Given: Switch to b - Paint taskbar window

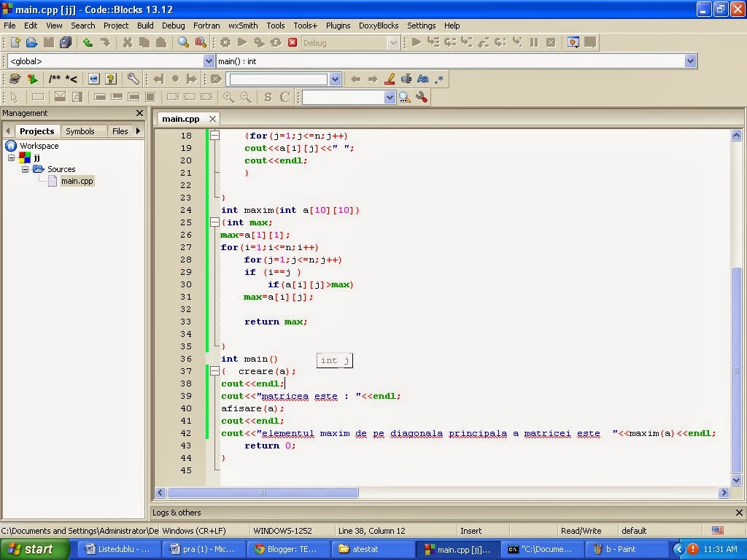Looking at the screenshot, I should 628,549.
